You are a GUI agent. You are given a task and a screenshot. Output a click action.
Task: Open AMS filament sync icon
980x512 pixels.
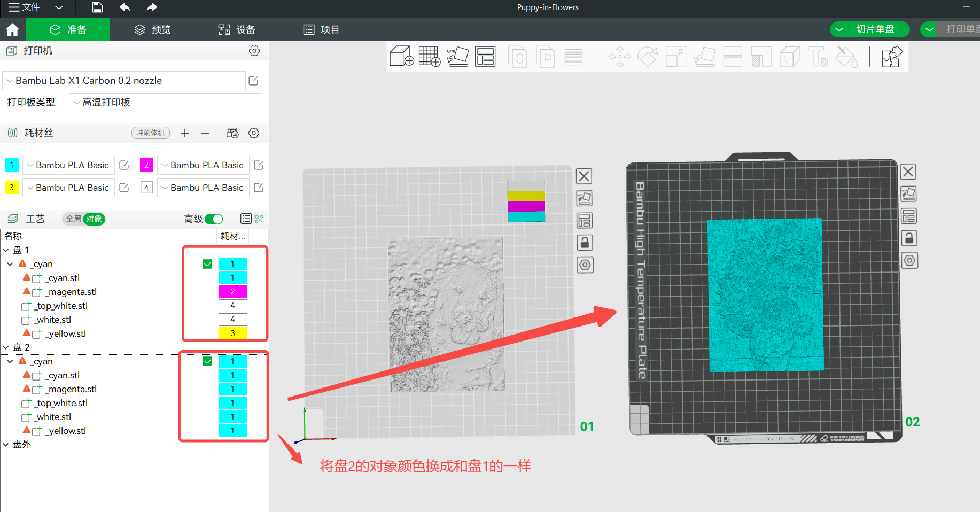(232, 133)
